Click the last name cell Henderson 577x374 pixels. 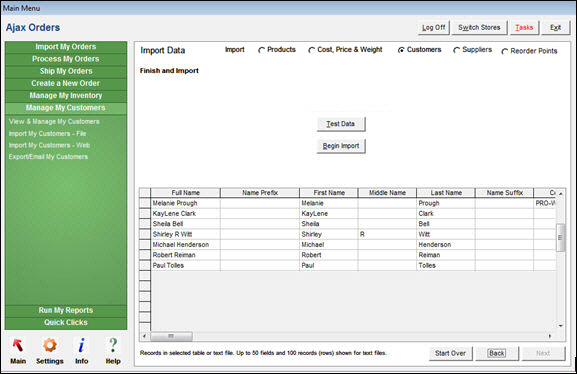446,245
